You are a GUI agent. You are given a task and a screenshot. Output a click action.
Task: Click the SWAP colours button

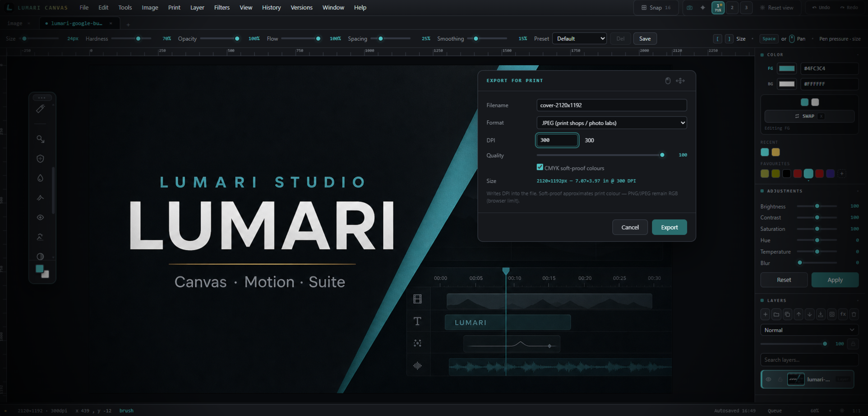[x=809, y=116]
